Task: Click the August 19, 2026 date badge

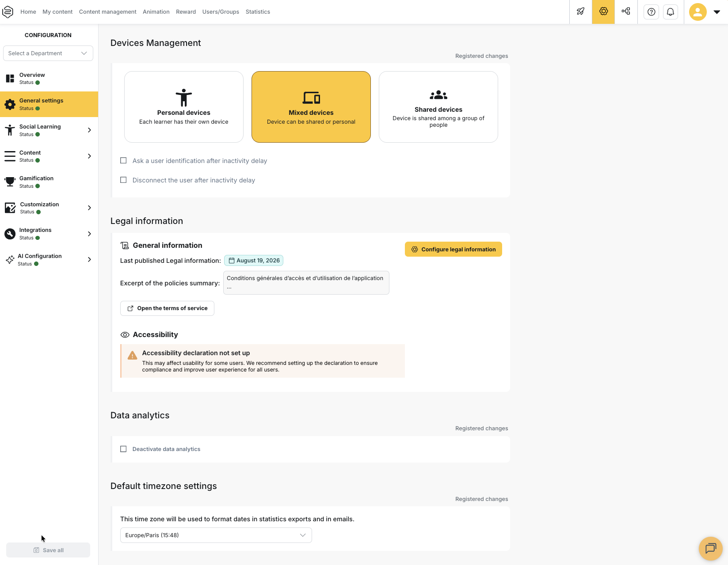Action: [254, 261]
